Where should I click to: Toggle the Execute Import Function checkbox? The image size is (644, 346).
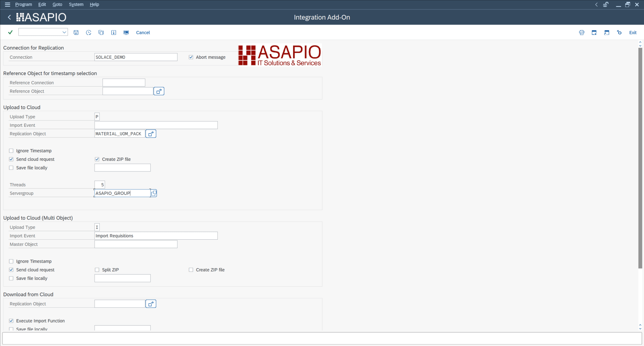pyautogui.click(x=11, y=321)
